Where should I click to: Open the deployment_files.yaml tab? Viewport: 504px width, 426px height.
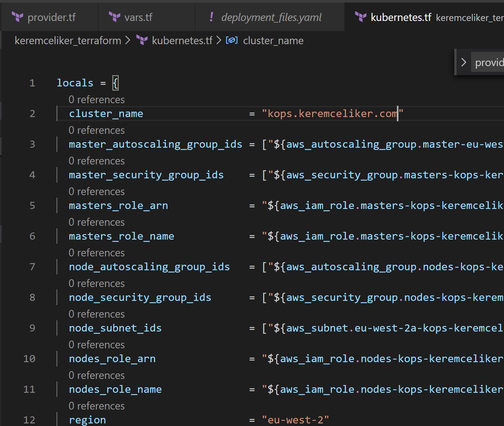point(270,17)
